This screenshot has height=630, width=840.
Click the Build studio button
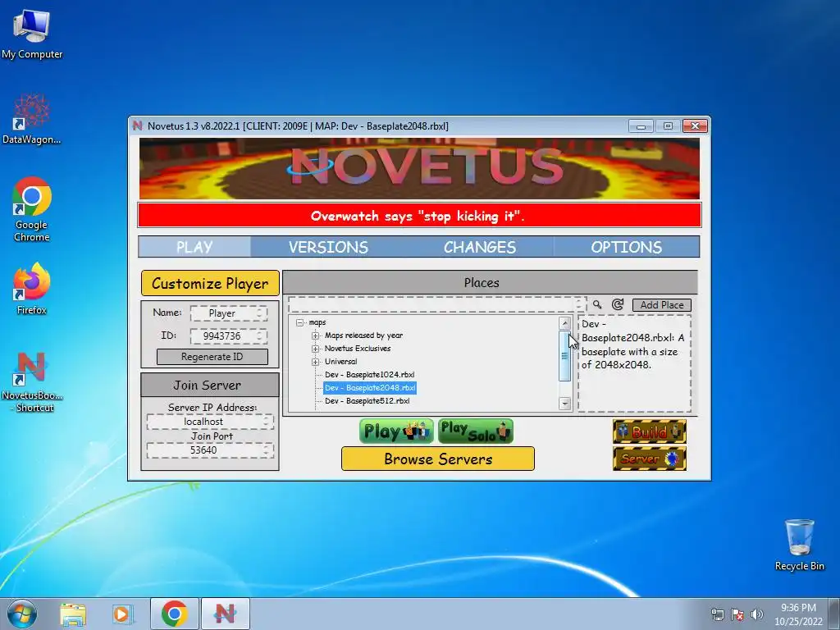pos(650,431)
